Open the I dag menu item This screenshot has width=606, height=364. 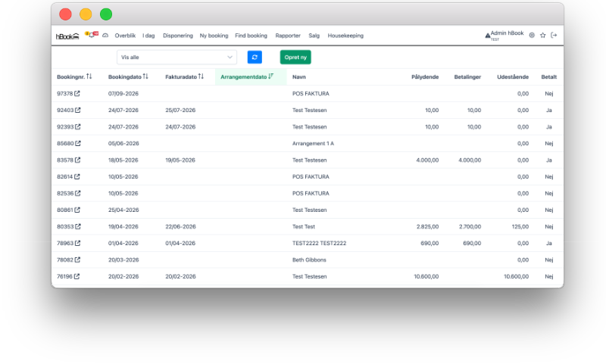tap(148, 36)
